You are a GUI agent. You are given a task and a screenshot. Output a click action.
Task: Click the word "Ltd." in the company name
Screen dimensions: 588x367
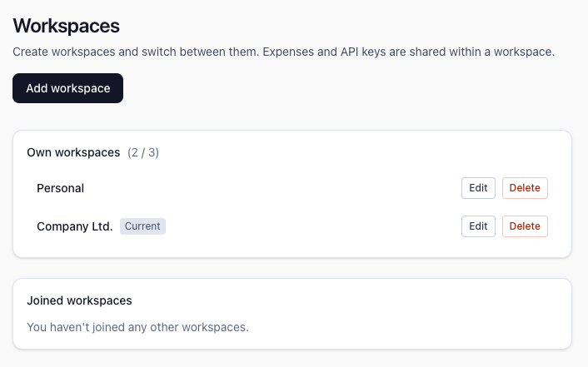pyautogui.click(x=100, y=226)
